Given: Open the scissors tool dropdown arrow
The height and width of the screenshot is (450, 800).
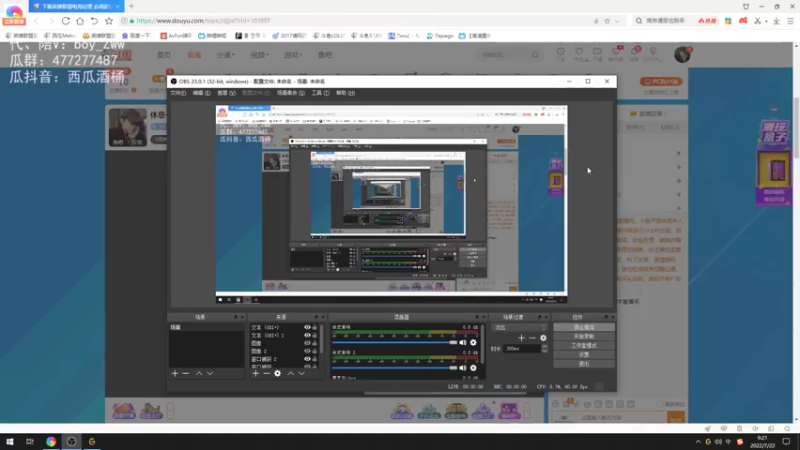Looking at the screenshot, I should [766, 21].
